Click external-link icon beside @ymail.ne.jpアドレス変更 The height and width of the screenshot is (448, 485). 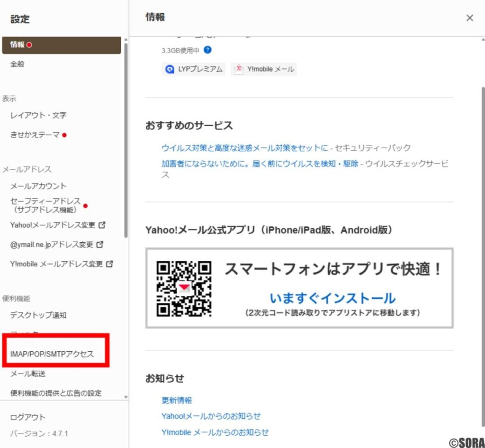[x=99, y=245]
